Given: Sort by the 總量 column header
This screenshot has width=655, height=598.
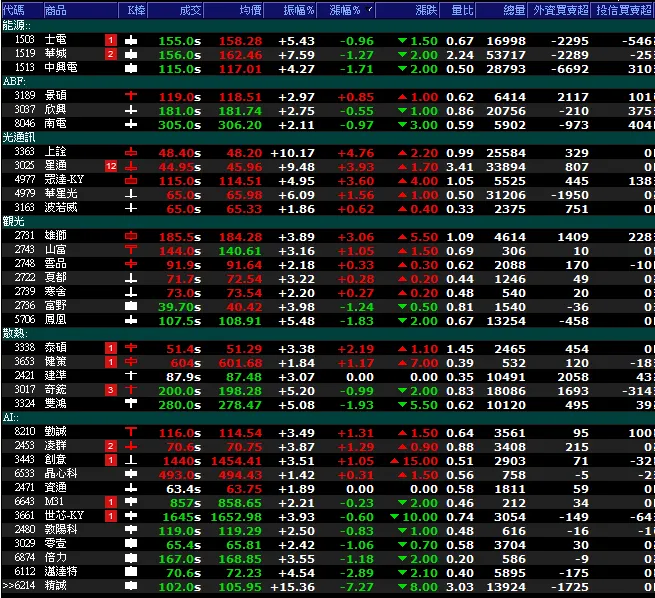Looking at the screenshot, I should [501, 10].
